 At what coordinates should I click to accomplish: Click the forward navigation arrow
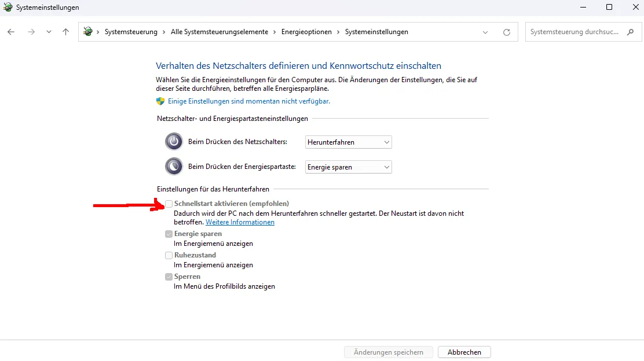(x=31, y=32)
